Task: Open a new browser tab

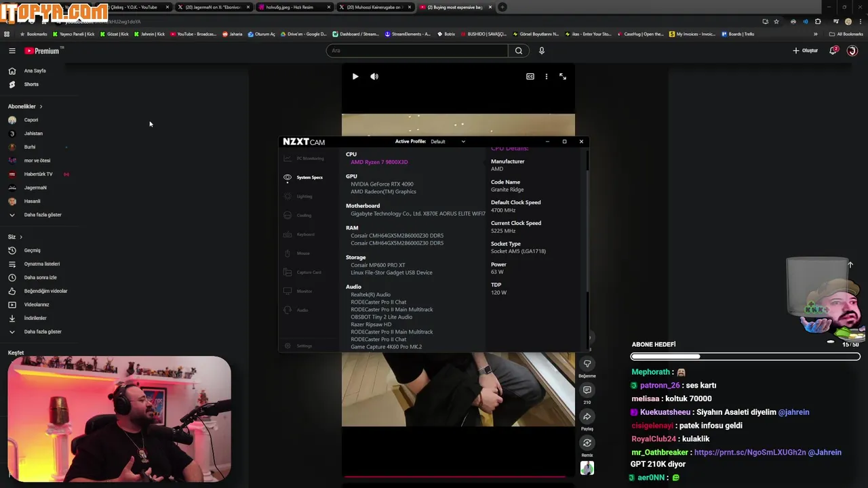Action: (502, 7)
